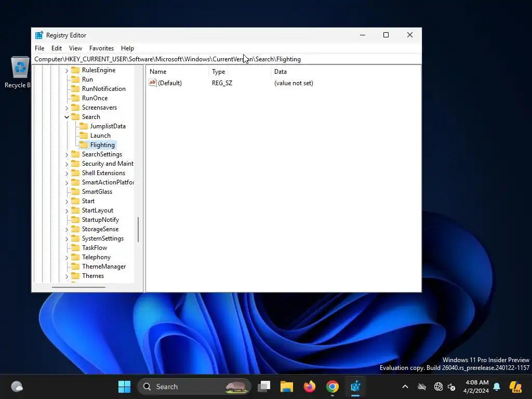Click the Registry Editor title bar icon

(x=39, y=35)
